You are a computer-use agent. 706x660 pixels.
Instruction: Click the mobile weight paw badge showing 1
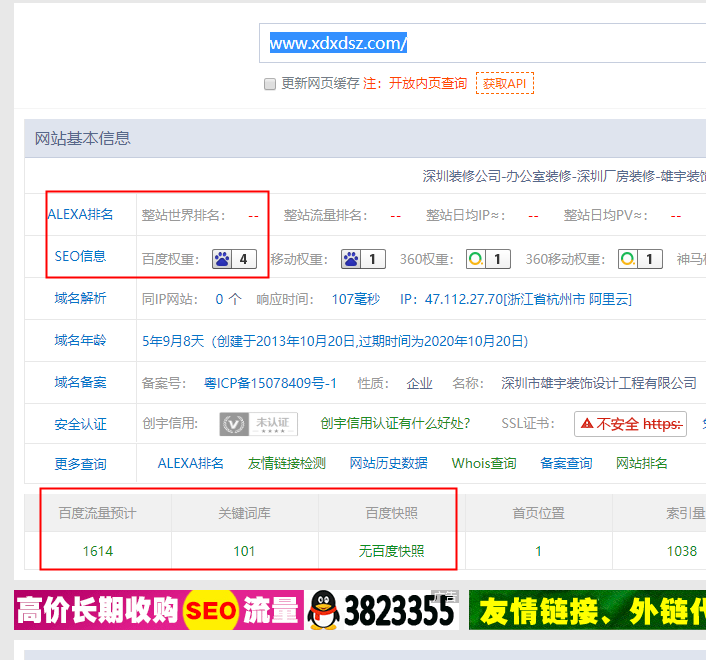click(363, 259)
